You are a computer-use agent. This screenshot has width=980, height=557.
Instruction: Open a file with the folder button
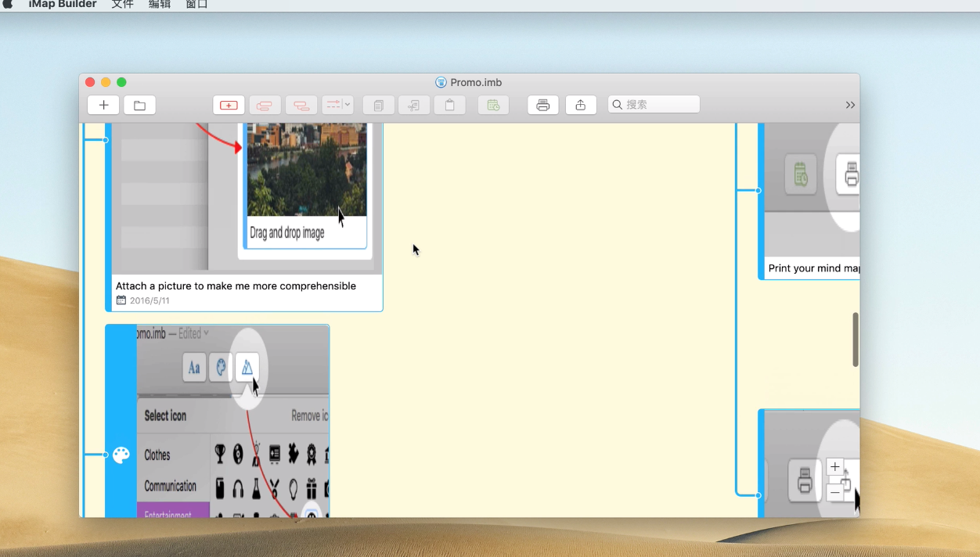[139, 105]
